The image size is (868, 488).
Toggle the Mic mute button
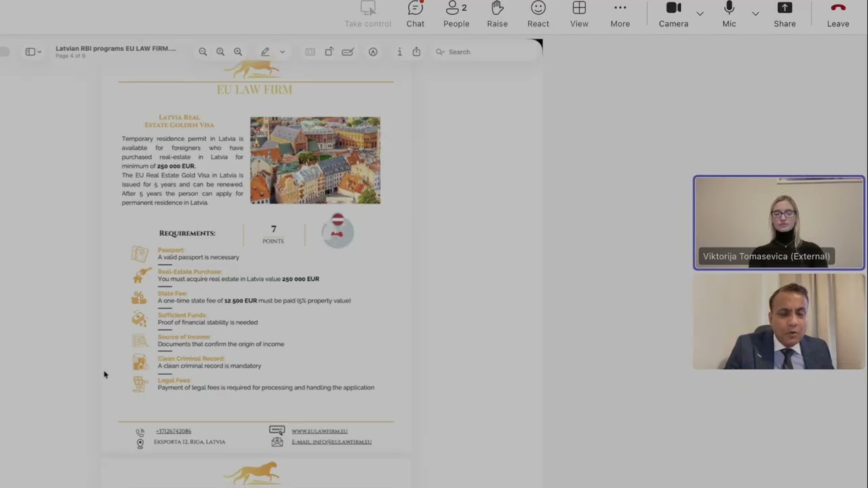click(x=729, y=15)
